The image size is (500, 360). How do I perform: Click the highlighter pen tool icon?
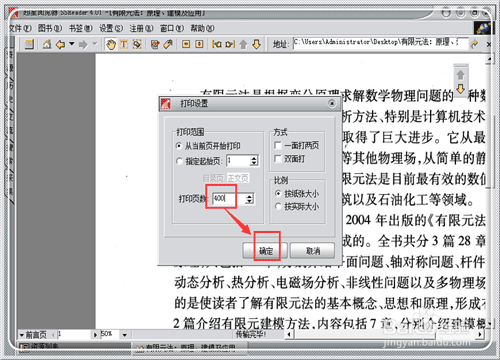(x=168, y=44)
